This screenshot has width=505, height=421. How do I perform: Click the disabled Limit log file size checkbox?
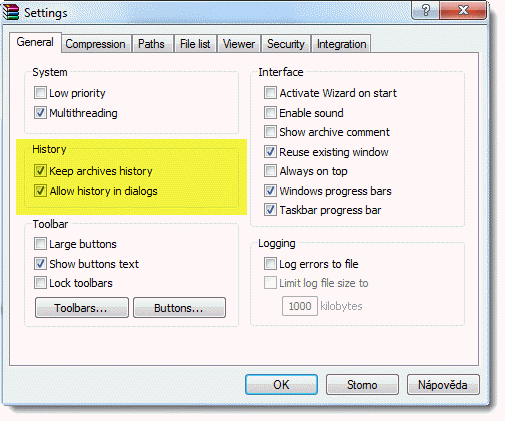(x=270, y=283)
